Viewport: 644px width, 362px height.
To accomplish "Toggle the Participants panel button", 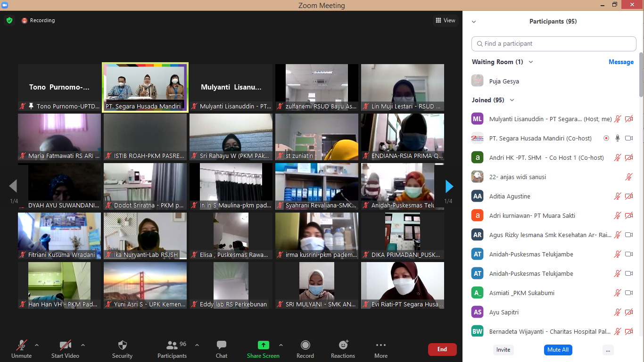I will [x=172, y=349].
